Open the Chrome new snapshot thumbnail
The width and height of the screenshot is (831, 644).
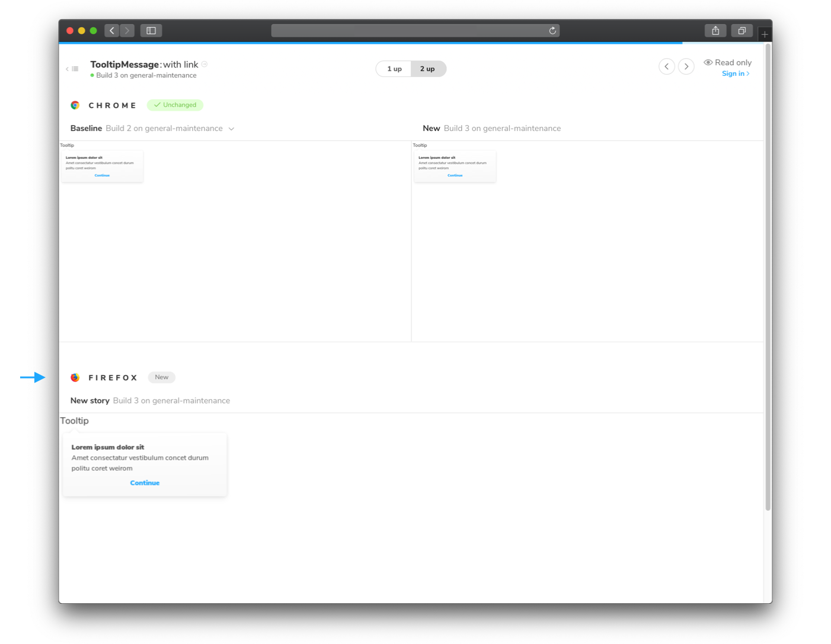tap(455, 165)
